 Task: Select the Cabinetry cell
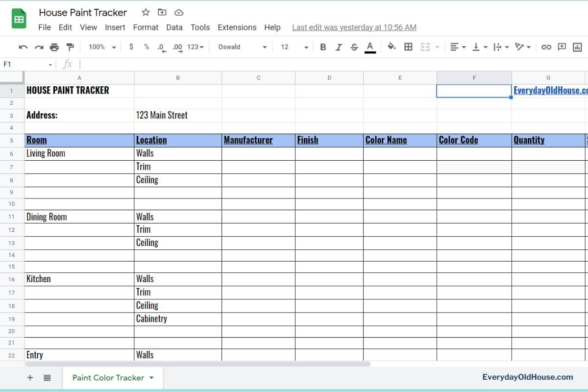[x=178, y=318]
